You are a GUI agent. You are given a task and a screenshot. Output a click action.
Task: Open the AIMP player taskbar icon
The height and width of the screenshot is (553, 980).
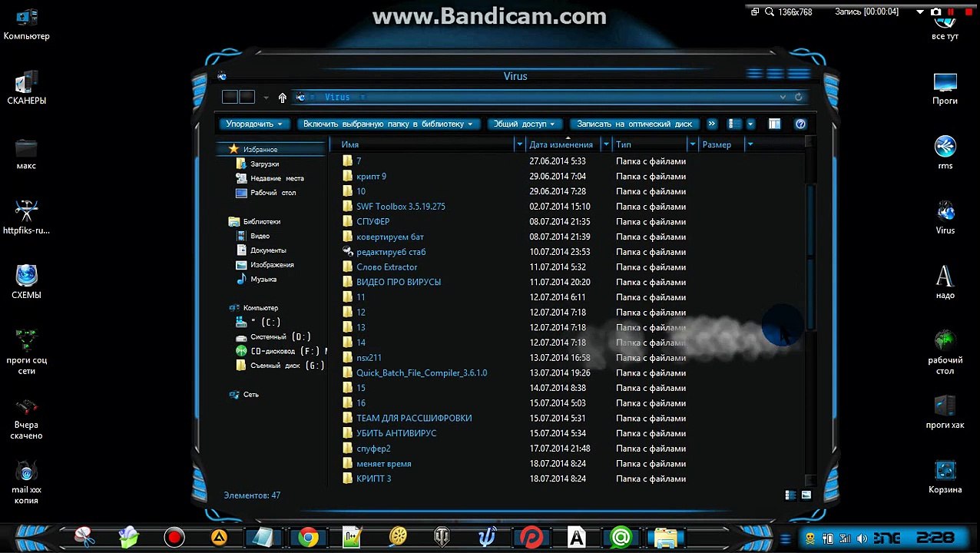point(219,537)
